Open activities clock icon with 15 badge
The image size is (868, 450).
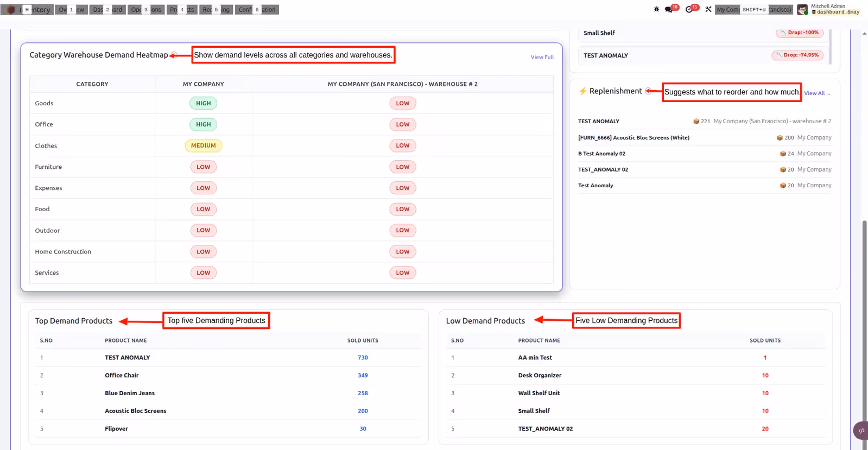(691, 9)
